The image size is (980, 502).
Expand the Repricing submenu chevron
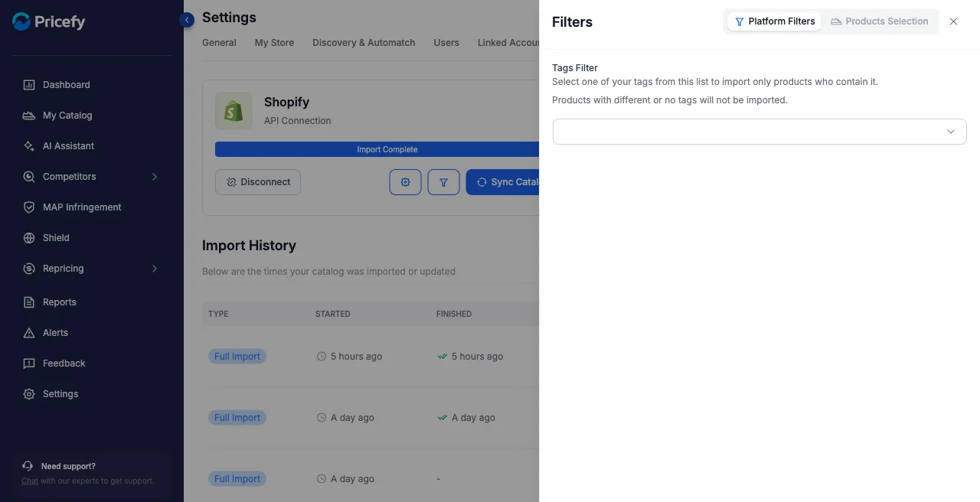coord(155,269)
